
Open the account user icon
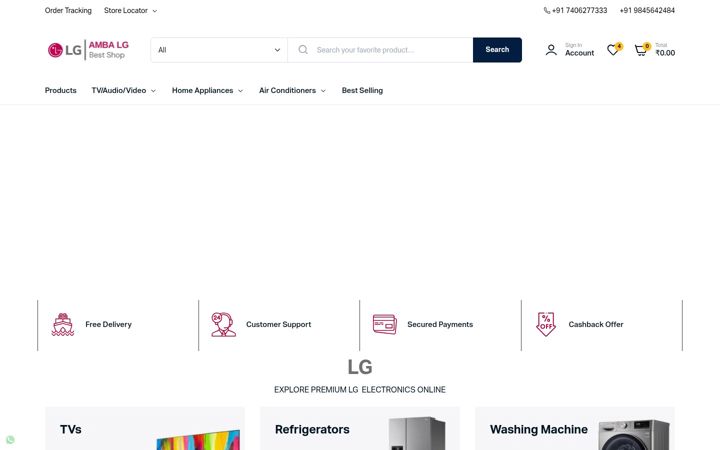point(551,50)
